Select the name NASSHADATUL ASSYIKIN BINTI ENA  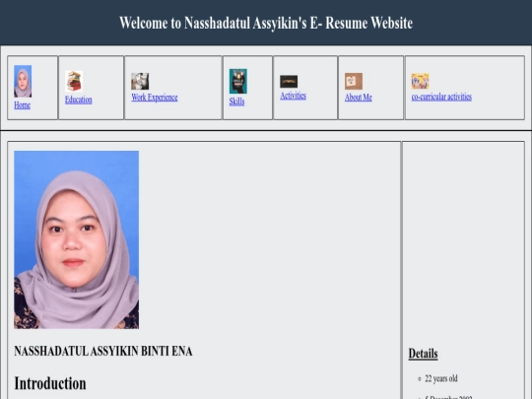point(103,351)
